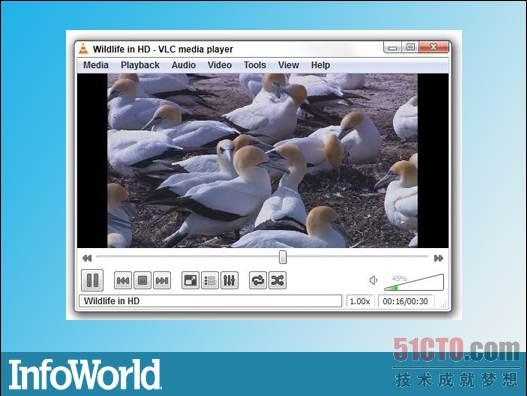Toggle random shuffle playback
The height and width of the screenshot is (396, 527).
coord(278,280)
